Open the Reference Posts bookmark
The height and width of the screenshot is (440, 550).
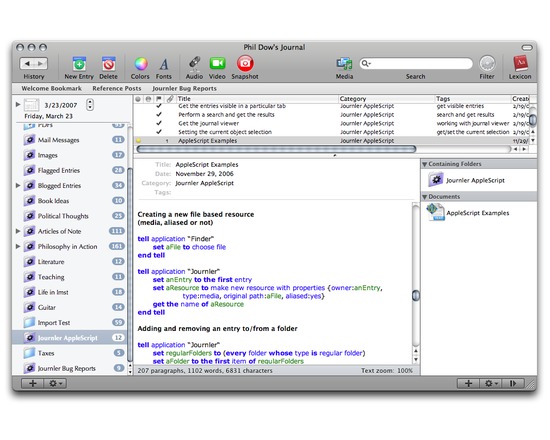click(117, 88)
